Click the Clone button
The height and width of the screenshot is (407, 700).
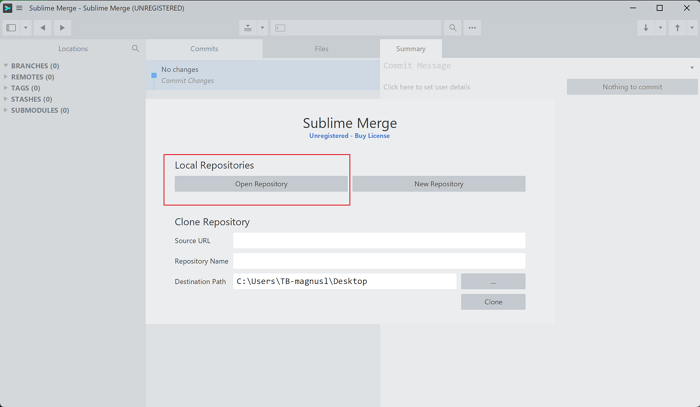(x=493, y=302)
